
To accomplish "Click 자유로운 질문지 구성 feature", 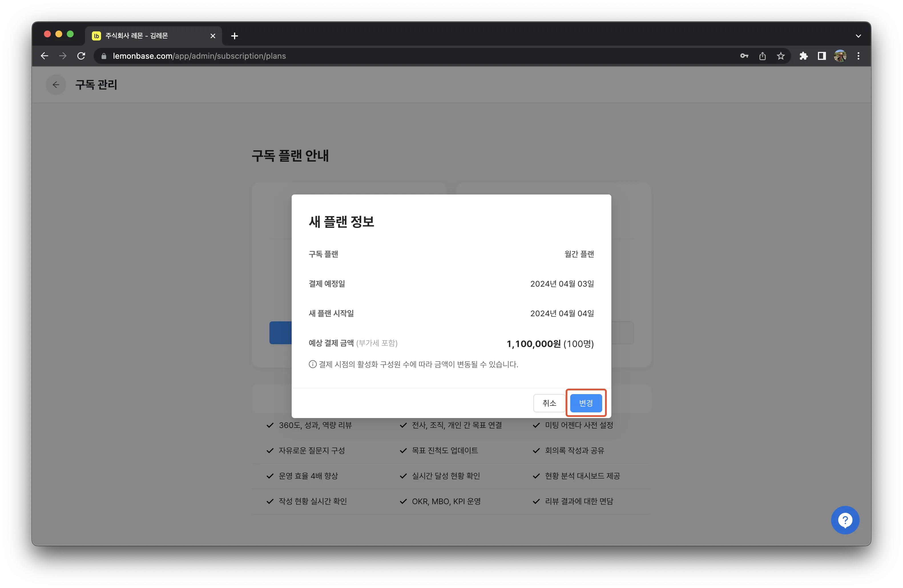I will click(311, 450).
